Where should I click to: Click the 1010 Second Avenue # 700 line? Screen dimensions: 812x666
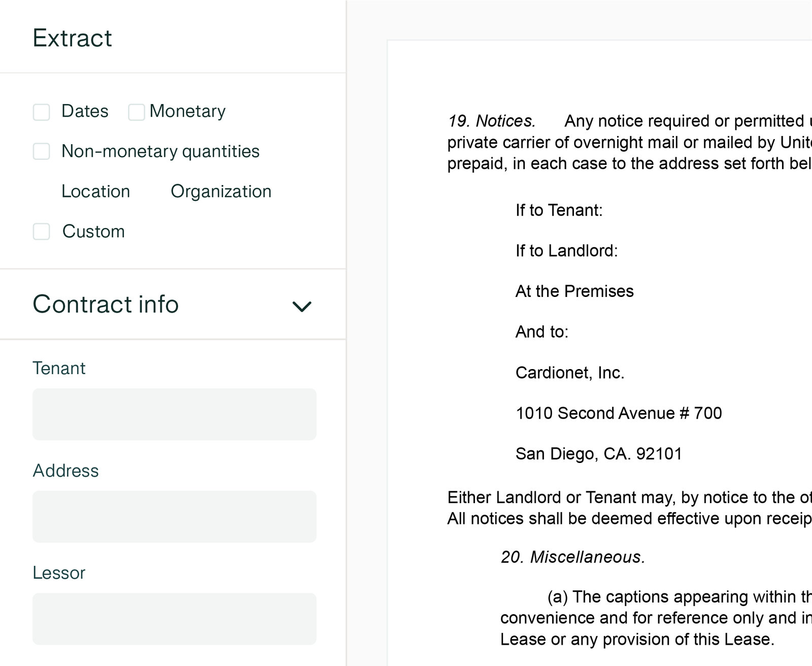(x=618, y=413)
